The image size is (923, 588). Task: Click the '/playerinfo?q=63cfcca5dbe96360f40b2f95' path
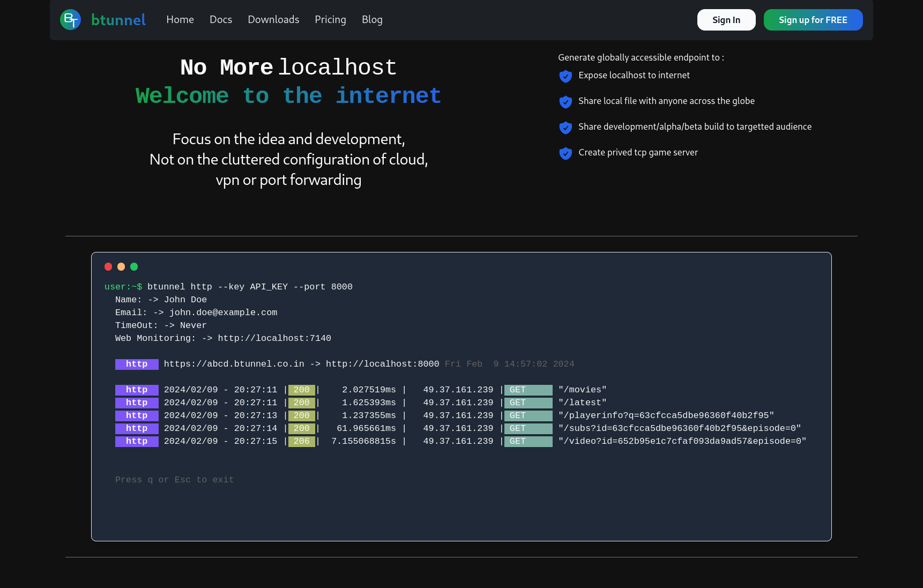[666, 415]
